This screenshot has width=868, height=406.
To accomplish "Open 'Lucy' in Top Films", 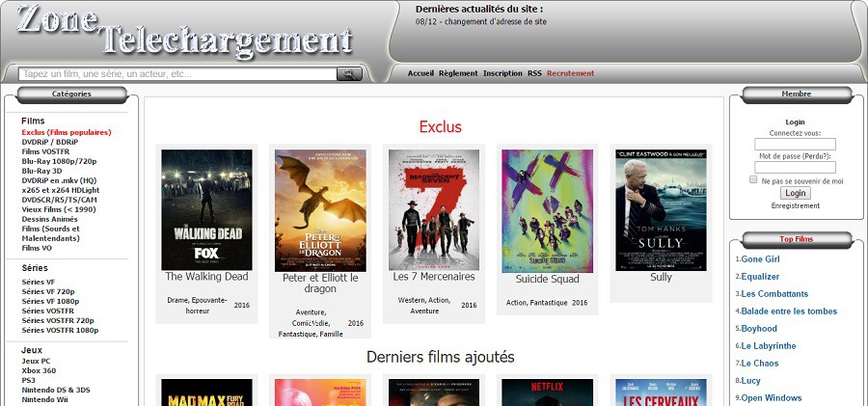I will pyautogui.click(x=750, y=381).
